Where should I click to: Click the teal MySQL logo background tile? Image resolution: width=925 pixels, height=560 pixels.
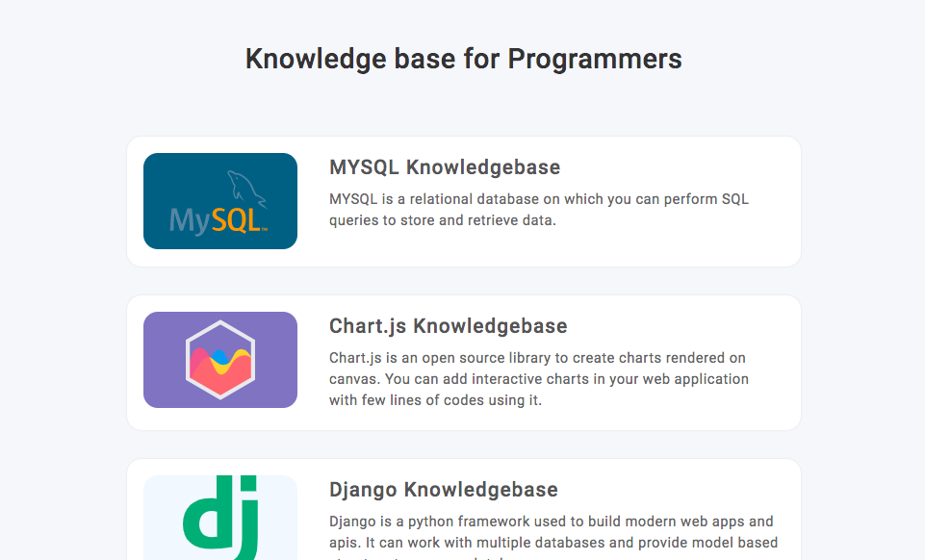tap(219, 200)
